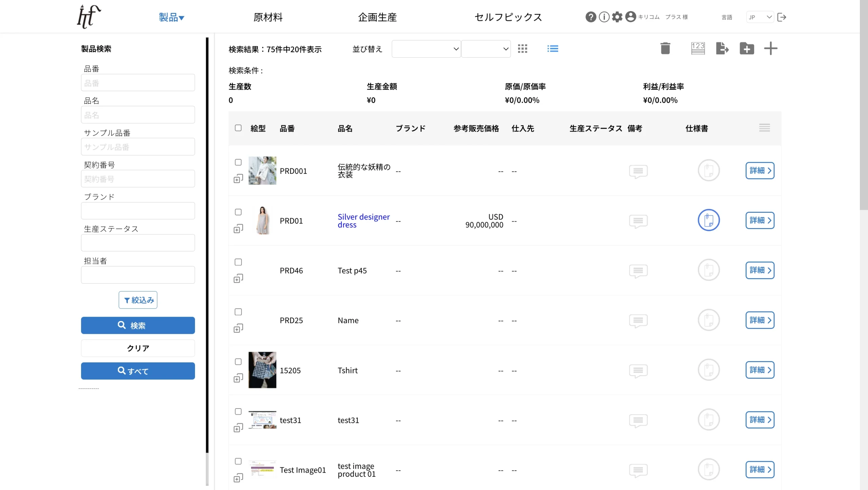Open the spec sheet icon for PRD001

point(709,170)
